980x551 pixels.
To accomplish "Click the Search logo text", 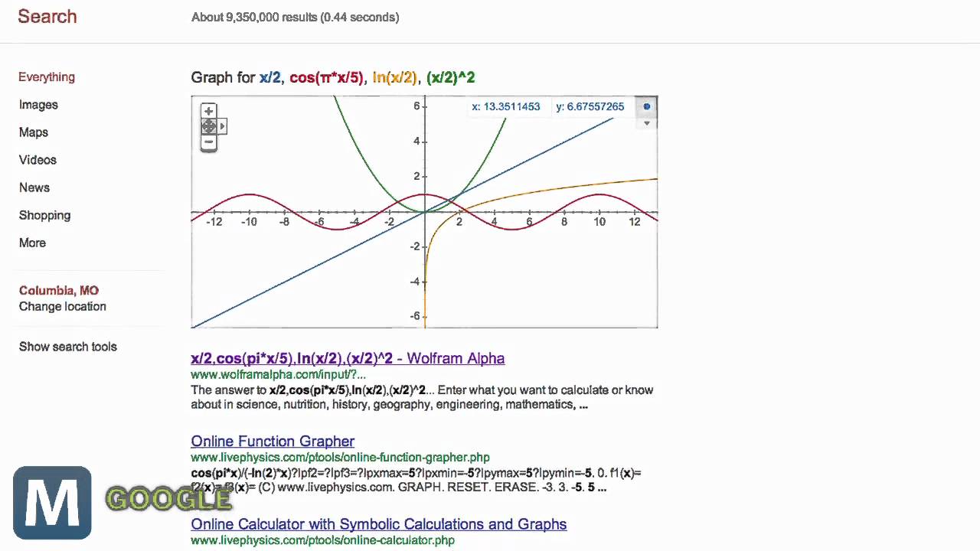I will pos(47,17).
